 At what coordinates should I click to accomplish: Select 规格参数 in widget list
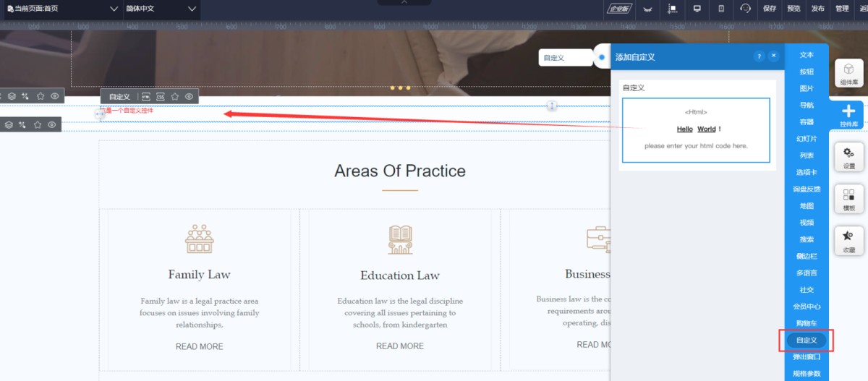(x=807, y=373)
